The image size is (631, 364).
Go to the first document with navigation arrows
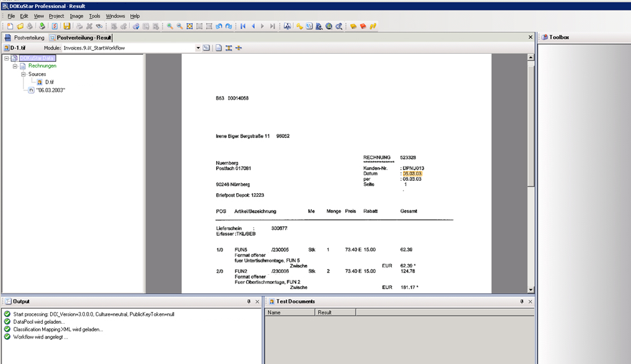point(244,26)
